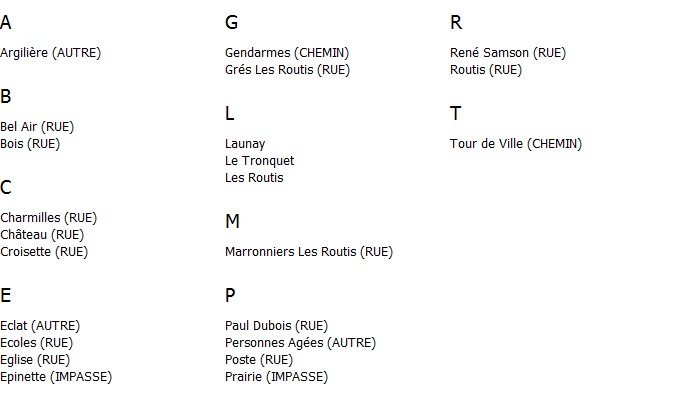Click Eclat (AUTRE) link

(40, 326)
